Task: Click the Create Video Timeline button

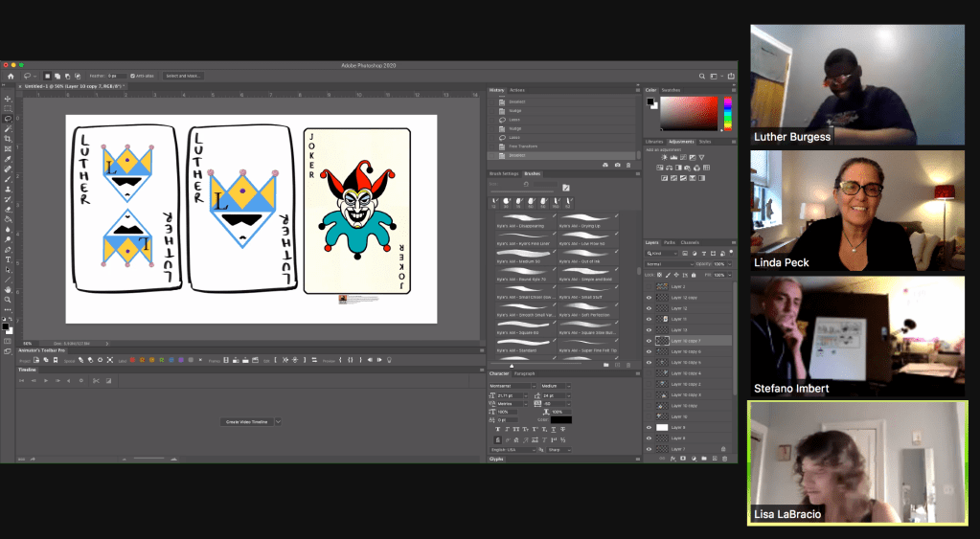Action: point(248,421)
